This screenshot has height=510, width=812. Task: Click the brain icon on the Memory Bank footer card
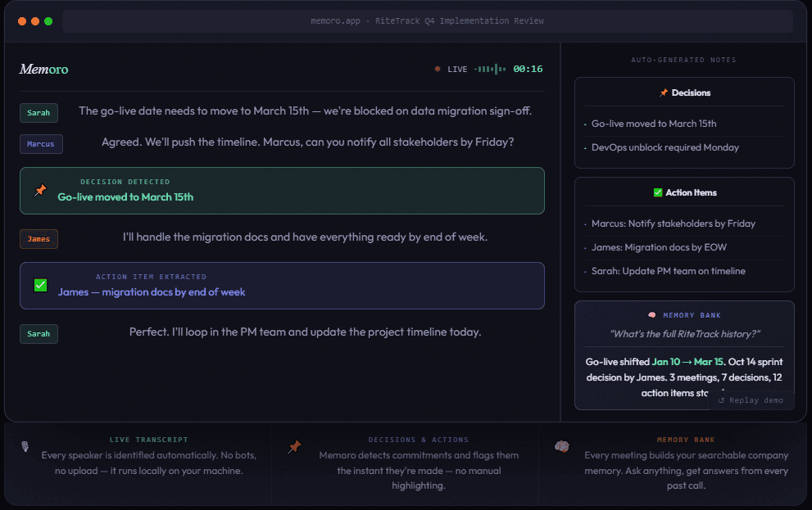pyautogui.click(x=562, y=447)
